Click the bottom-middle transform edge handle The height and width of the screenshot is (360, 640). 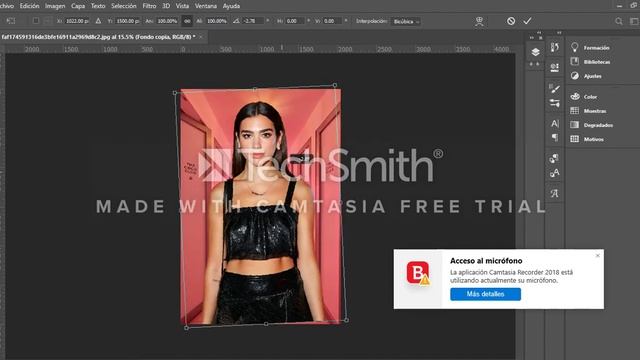[266, 324]
